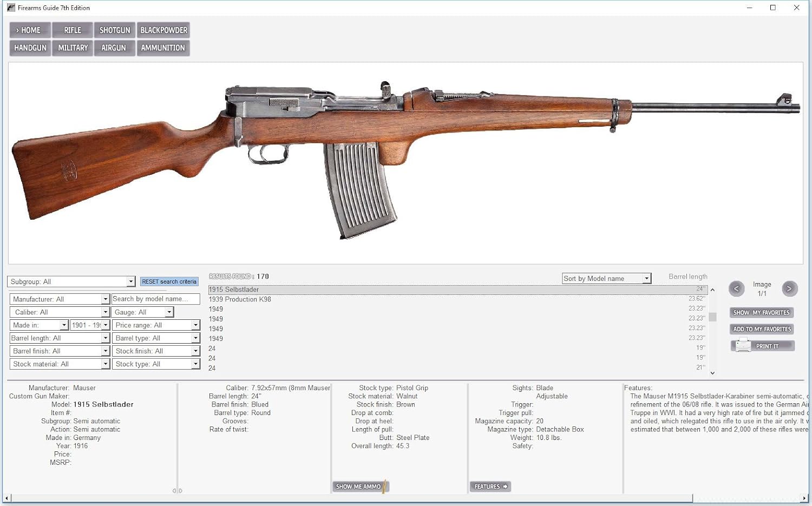Image resolution: width=812 pixels, height=506 pixels.
Task: Switch to the SHOTGUN category
Action: (115, 30)
